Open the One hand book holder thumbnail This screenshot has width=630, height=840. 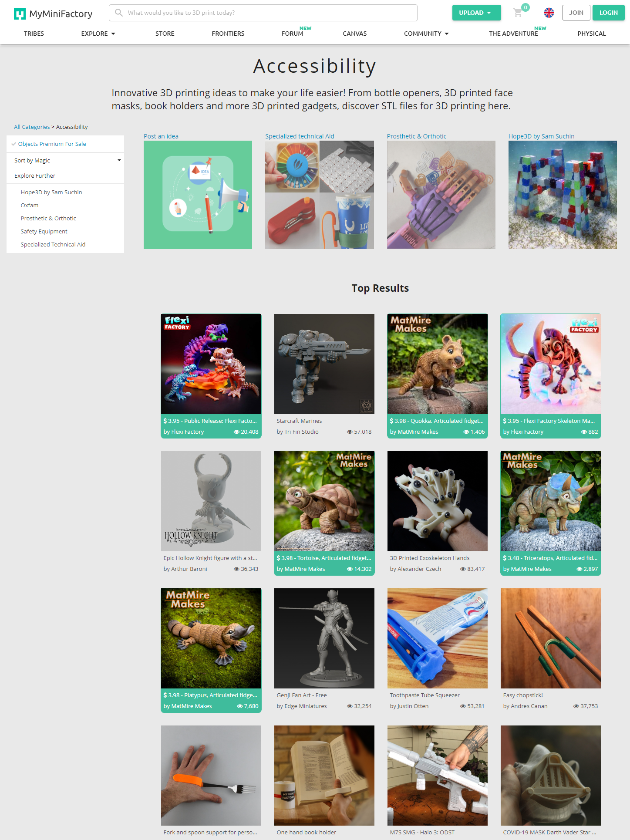[324, 776]
